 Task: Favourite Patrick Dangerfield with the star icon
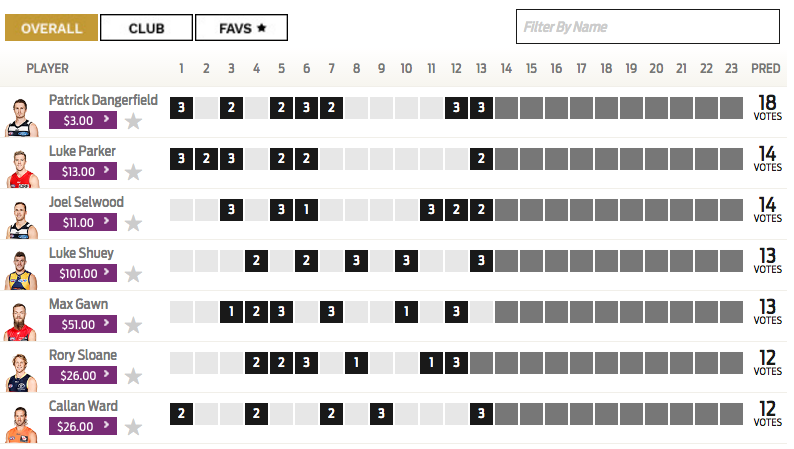pyautogui.click(x=133, y=121)
